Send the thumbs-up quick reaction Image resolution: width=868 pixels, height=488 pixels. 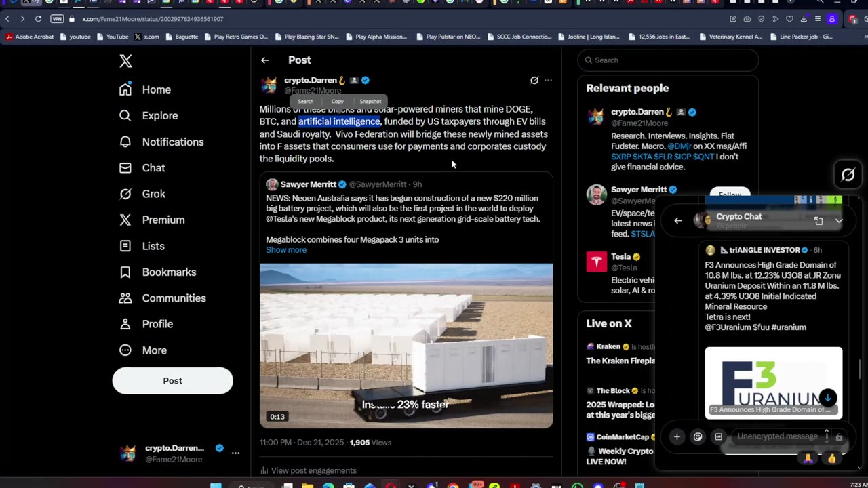(x=832, y=458)
